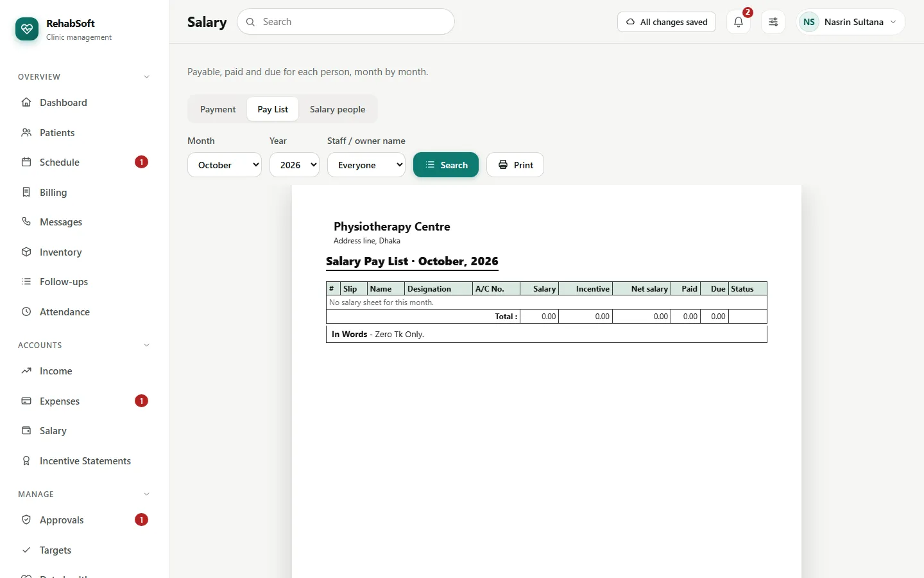Open Expenses under Accounts
Image resolution: width=924 pixels, height=578 pixels.
(x=84, y=401)
